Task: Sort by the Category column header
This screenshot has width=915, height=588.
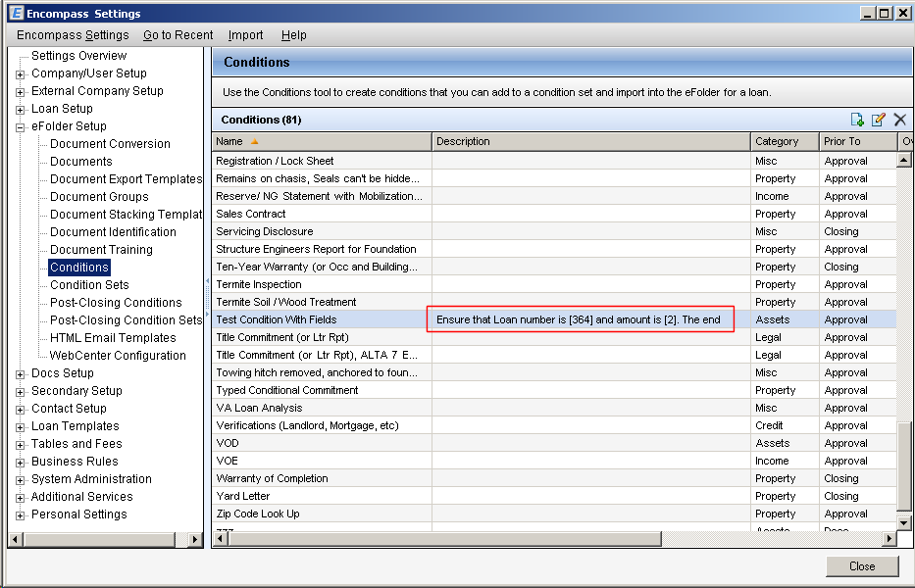Action: 785,141
